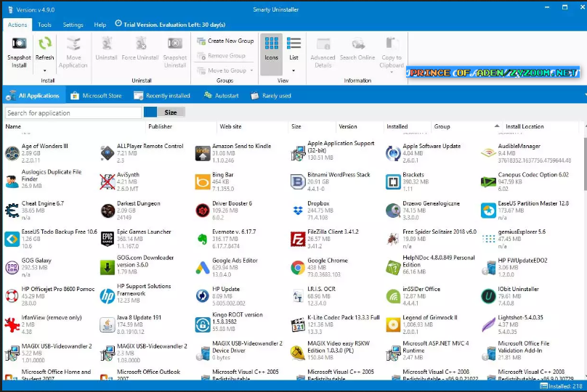The image size is (587, 392).
Task: Click the Uninstall ribbon icon
Action: pos(106,44)
